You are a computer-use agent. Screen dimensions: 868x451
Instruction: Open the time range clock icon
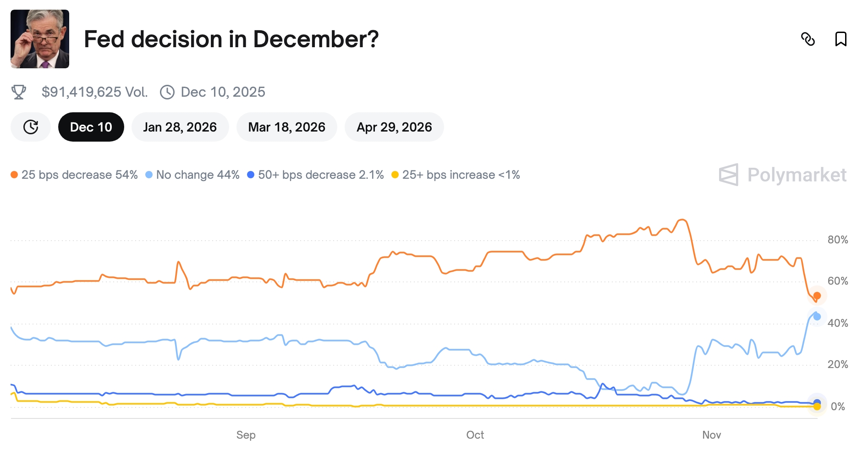click(x=30, y=127)
